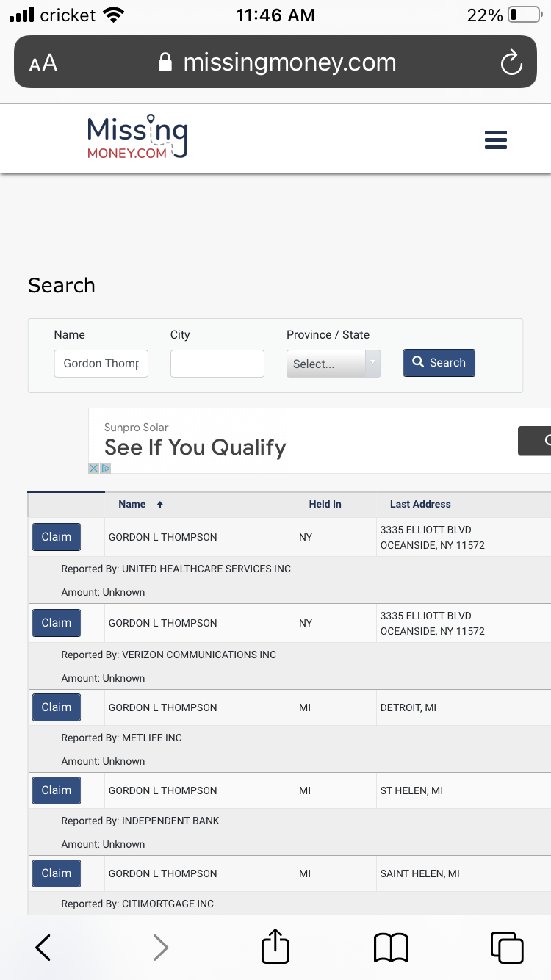The height and width of the screenshot is (980, 551).
Task: Open the See If You Qualify ad
Action: (195, 447)
